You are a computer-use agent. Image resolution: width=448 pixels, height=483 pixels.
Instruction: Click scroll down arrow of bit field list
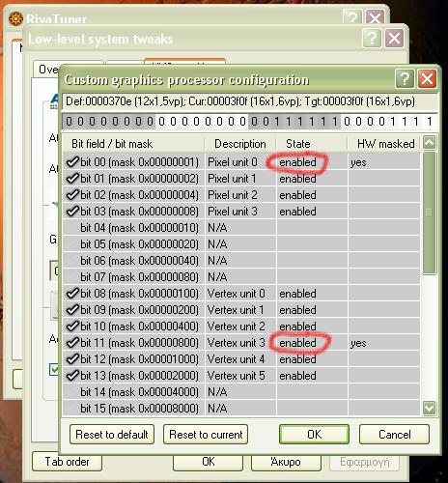pyautogui.click(x=430, y=408)
